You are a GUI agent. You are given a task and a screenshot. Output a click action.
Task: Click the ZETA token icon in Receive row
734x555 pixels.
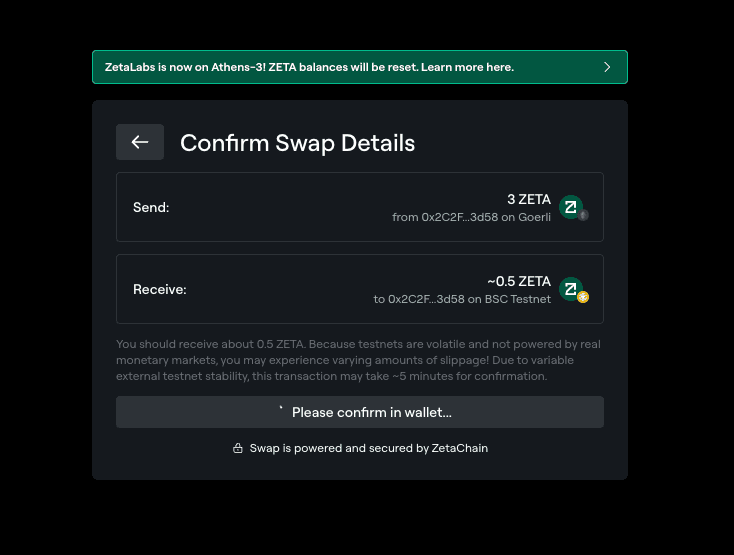(x=571, y=289)
